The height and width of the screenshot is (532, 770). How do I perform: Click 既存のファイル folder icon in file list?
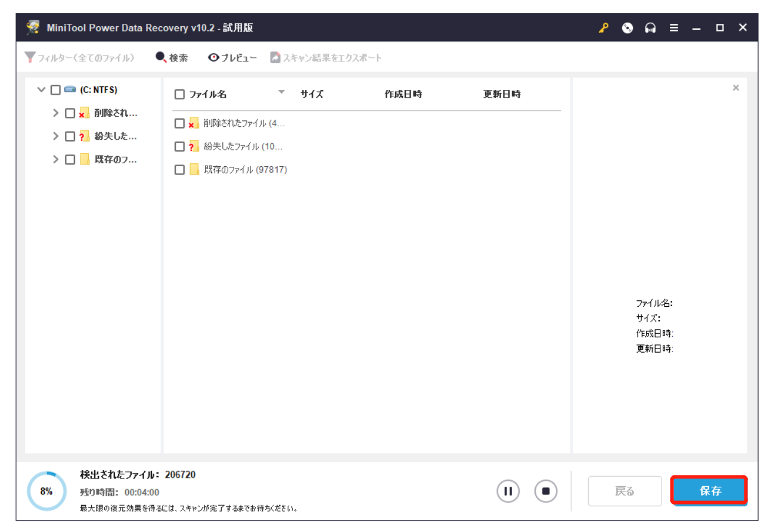point(194,169)
